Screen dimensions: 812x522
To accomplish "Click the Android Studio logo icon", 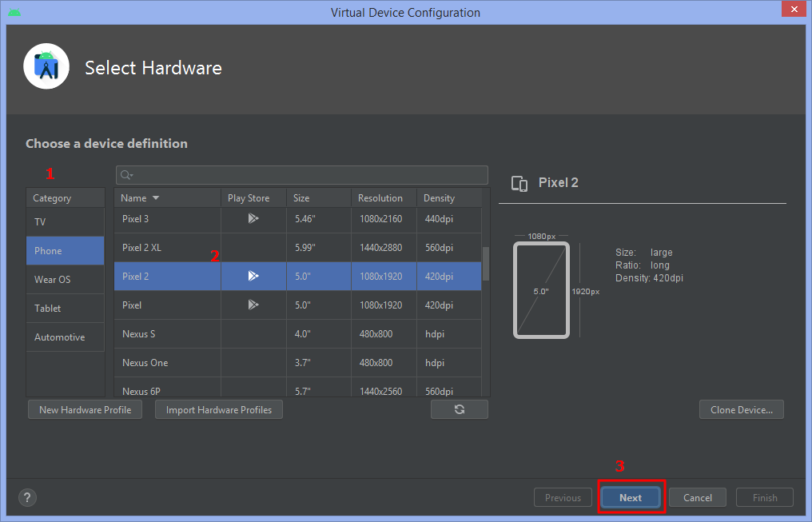I will tap(46, 66).
